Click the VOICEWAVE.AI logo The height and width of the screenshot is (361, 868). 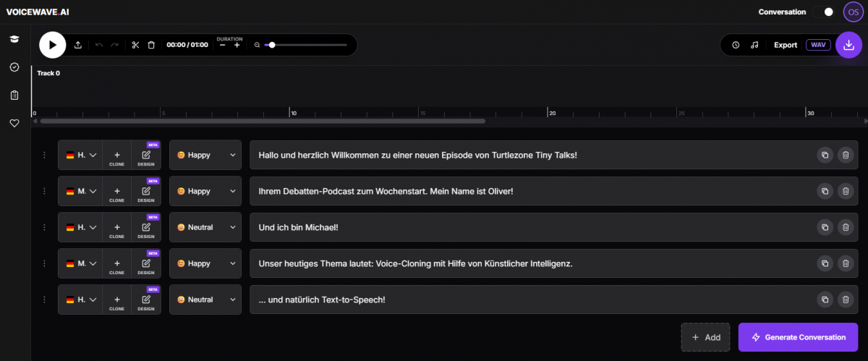click(x=38, y=12)
